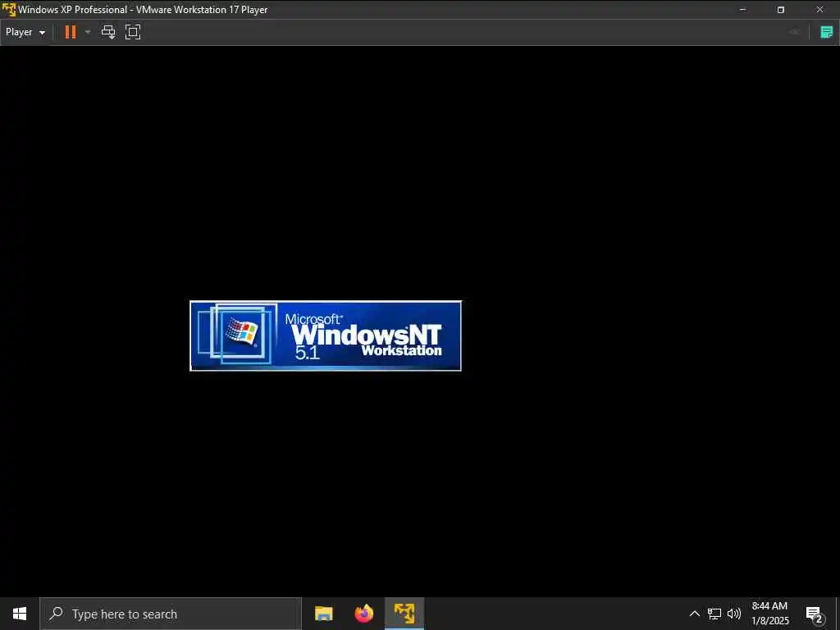
Task: Show hidden system tray icons
Action: pos(694,614)
